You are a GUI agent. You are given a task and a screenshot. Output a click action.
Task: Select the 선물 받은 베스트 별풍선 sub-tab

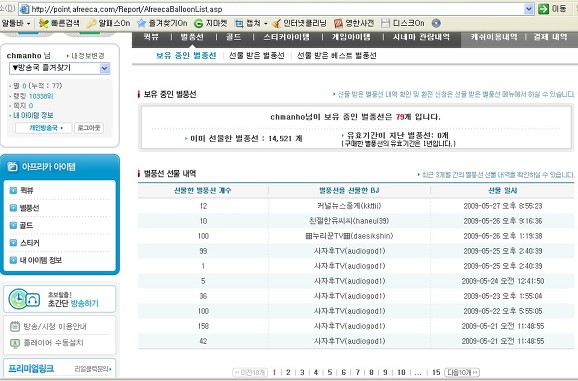[x=337, y=55]
